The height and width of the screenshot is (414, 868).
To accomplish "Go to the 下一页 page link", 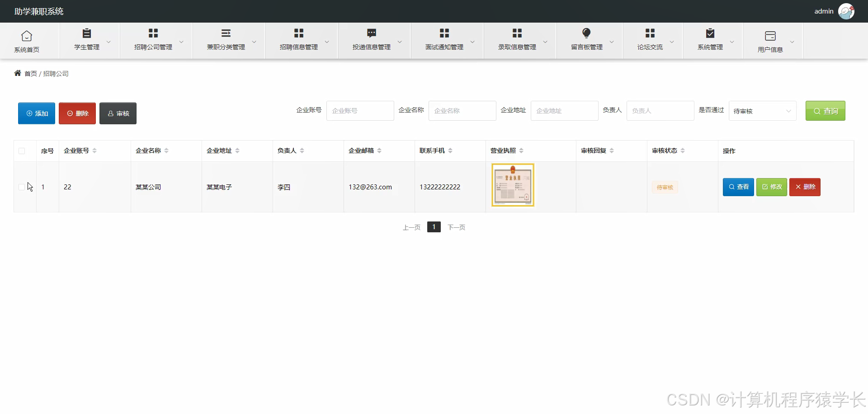I will tap(457, 227).
